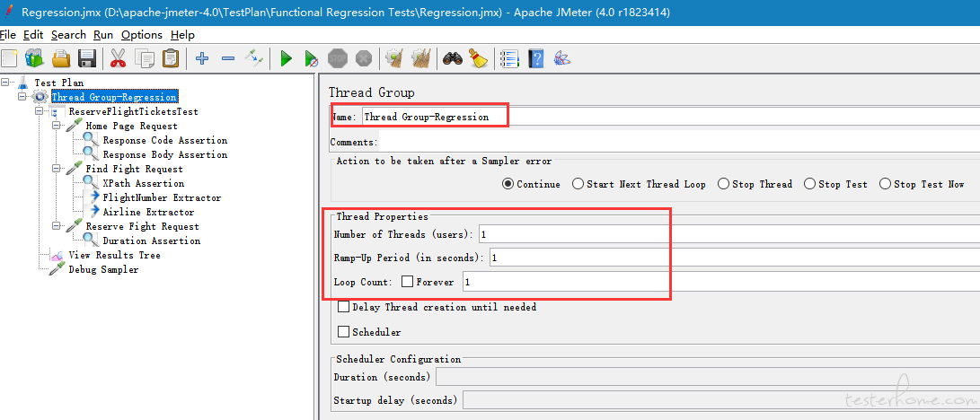This screenshot has height=420, width=980.
Task: Select Debug Sampler tree item
Action: (103, 269)
